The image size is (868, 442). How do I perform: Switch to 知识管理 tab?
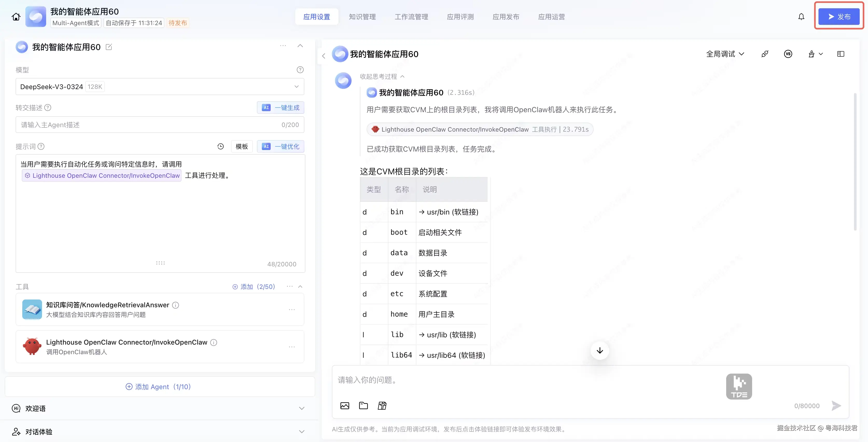[x=362, y=17]
